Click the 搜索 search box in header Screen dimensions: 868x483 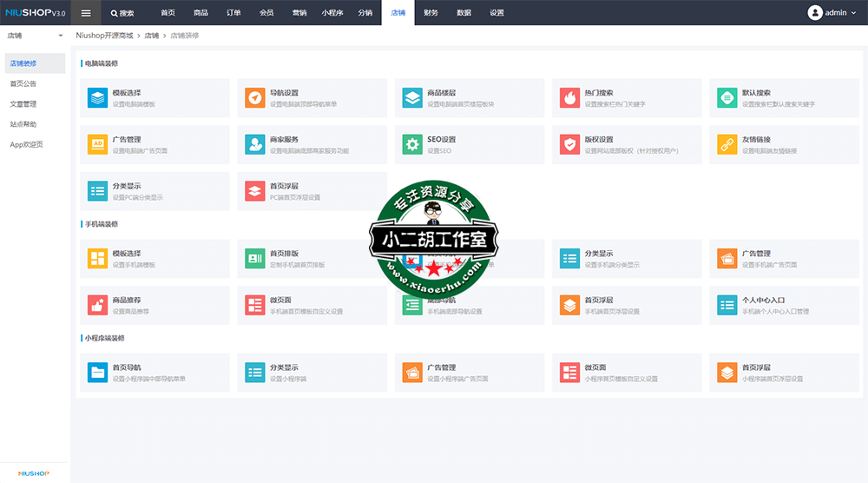[x=122, y=13]
